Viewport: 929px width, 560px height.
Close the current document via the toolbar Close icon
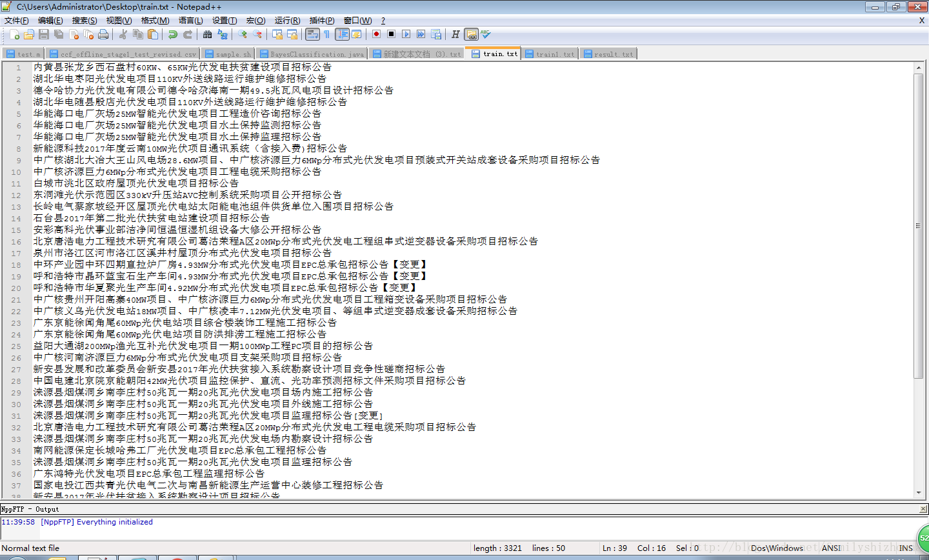[x=74, y=34]
